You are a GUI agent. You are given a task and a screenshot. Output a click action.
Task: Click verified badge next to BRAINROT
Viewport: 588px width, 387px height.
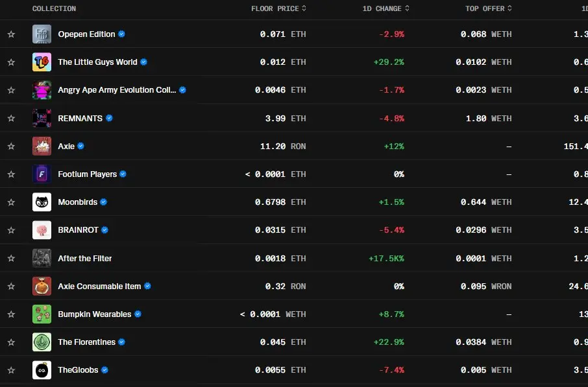[104, 230]
